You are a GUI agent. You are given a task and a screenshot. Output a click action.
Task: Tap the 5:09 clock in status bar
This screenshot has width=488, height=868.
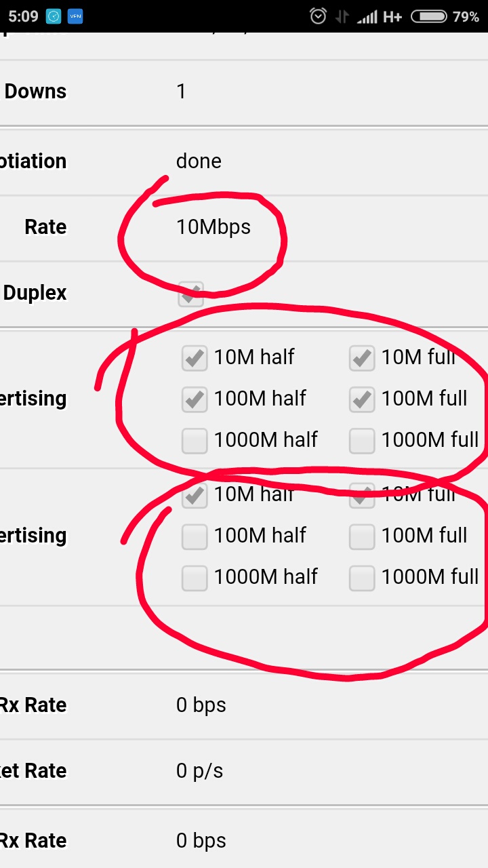click(23, 16)
